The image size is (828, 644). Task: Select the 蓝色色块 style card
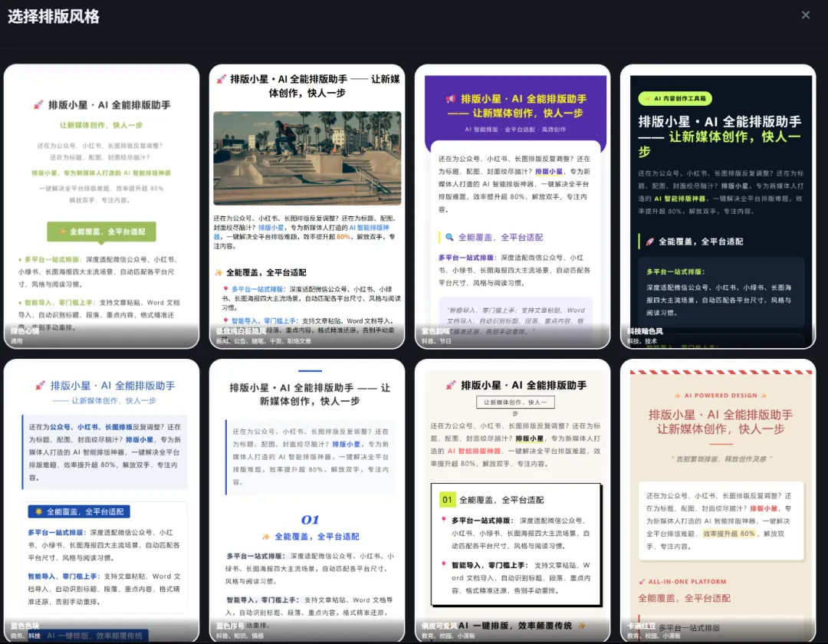101,501
